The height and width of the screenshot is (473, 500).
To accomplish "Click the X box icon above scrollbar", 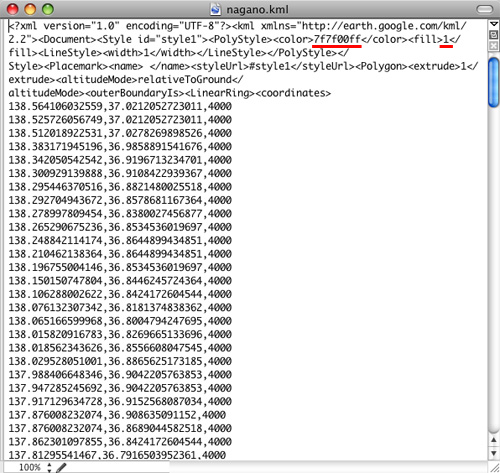I will [494, 46].
